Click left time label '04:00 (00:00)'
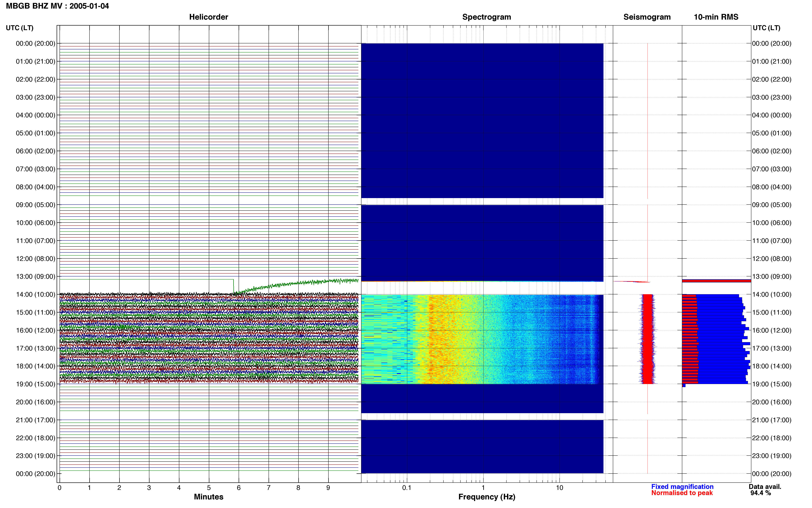Image resolution: width=812 pixels, height=508 pixels. (36, 115)
